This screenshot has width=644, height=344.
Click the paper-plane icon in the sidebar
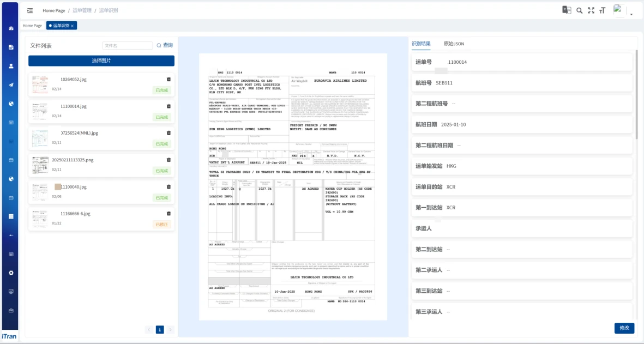10,85
